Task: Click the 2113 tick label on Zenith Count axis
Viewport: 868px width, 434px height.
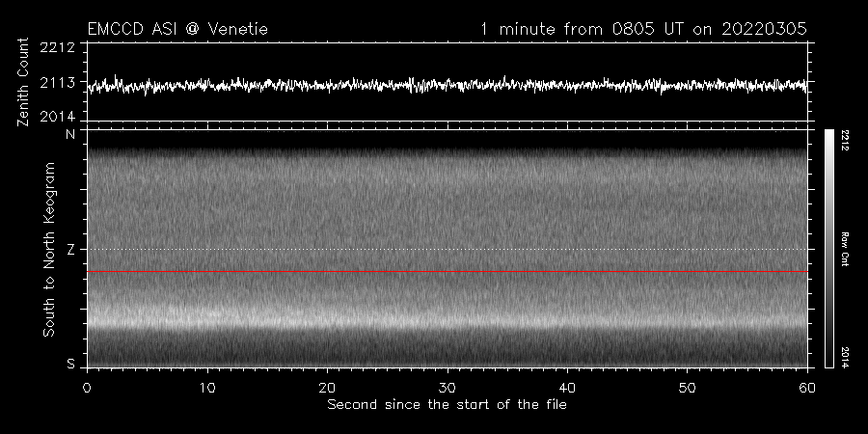Action: point(57,83)
